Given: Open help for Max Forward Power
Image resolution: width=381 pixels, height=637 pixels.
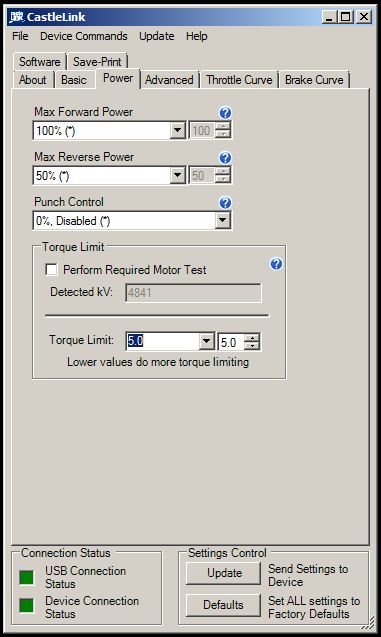Looking at the screenshot, I should tap(225, 113).
